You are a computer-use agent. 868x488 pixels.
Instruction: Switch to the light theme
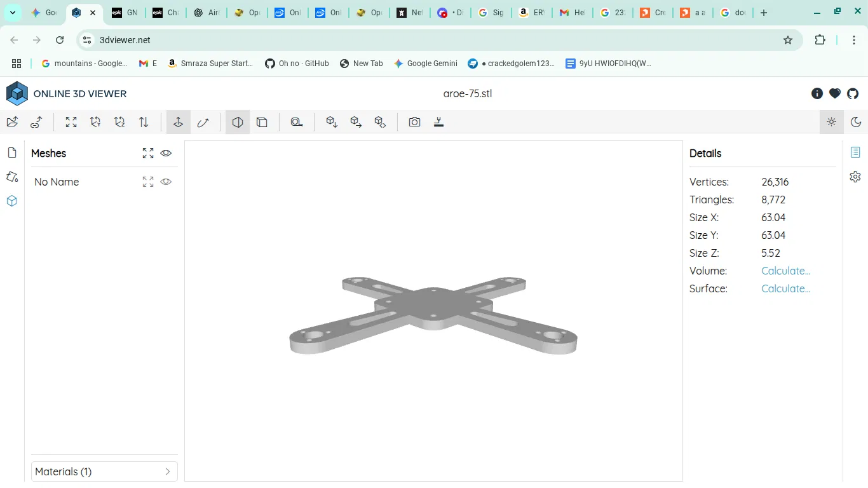832,122
